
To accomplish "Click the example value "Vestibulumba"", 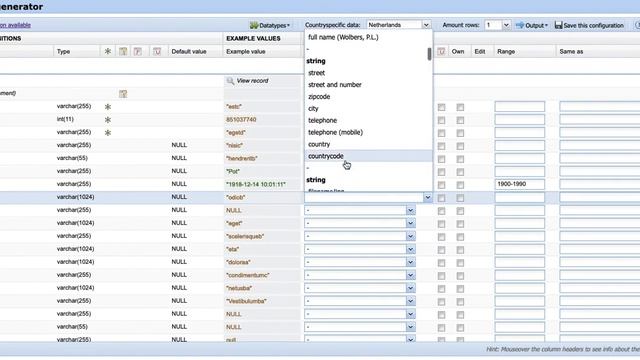I will pyautogui.click(x=246, y=301).
